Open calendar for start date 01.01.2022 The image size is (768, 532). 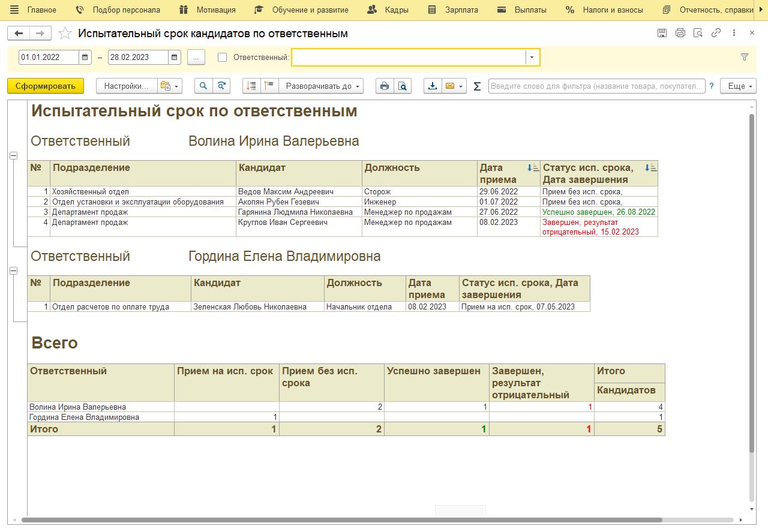click(x=86, y=58)
